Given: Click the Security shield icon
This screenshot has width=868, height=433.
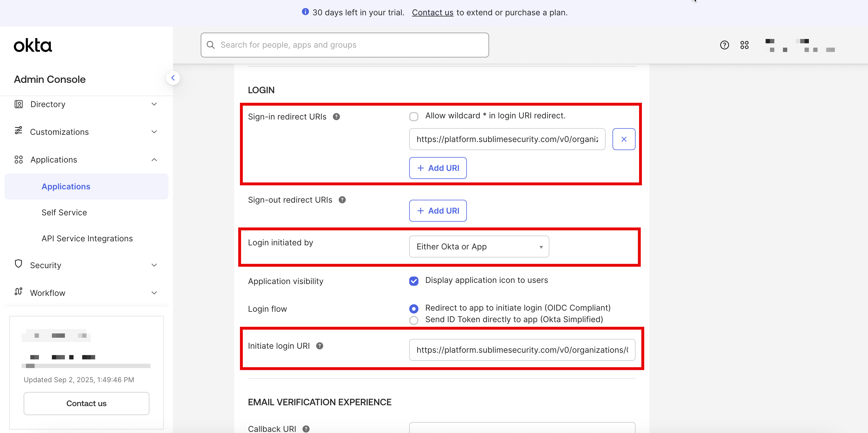Looking at the screenshot, I should pyautogui.click(x=18, y=264).
